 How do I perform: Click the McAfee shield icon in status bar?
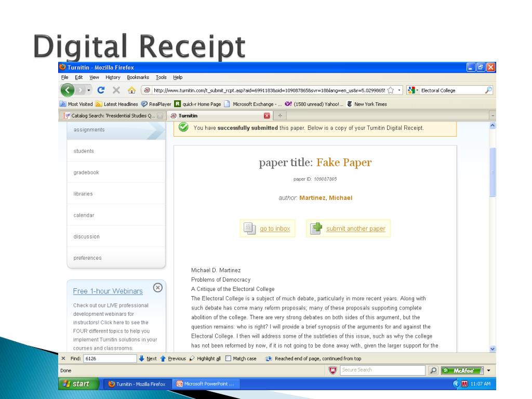tap(333, 370)
